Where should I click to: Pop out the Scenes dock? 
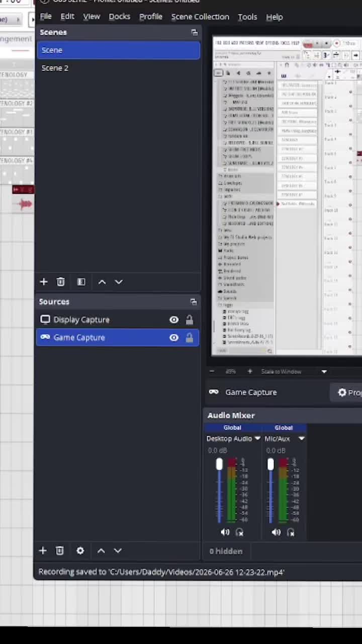click(194, 32)
